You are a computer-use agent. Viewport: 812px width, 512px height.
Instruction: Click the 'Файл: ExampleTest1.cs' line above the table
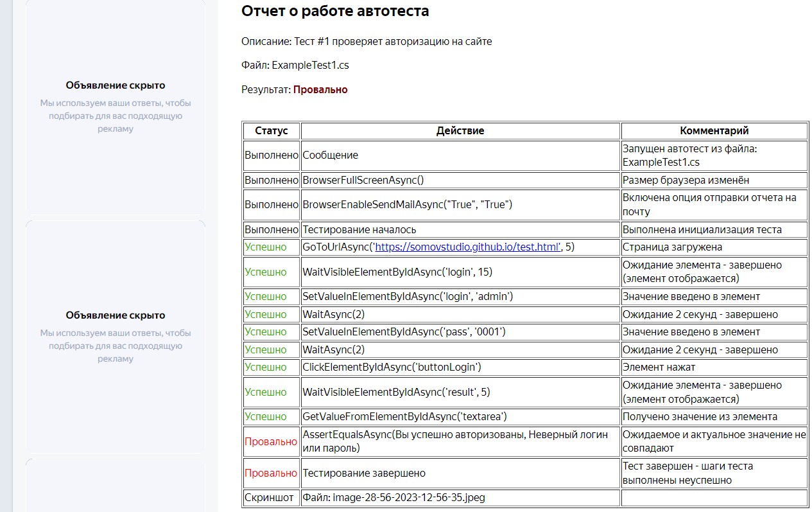pos(295,66)
